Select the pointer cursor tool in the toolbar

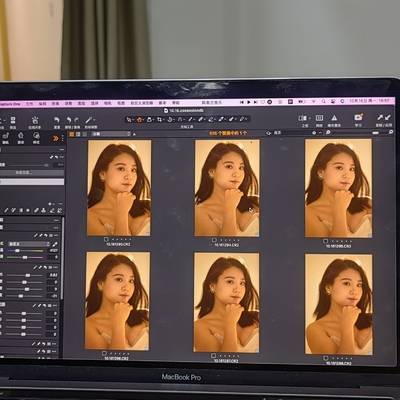[129, 119]
